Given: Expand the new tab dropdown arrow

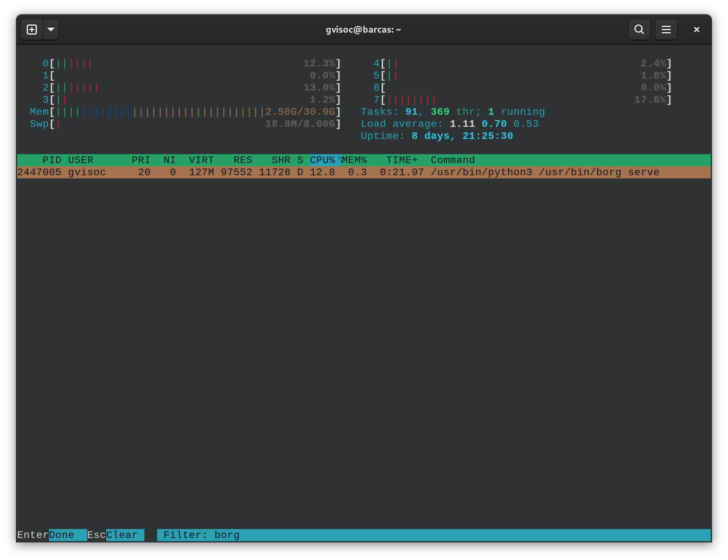Looking at the screenshot, I should pyautogui.click(x=51, y=30).
